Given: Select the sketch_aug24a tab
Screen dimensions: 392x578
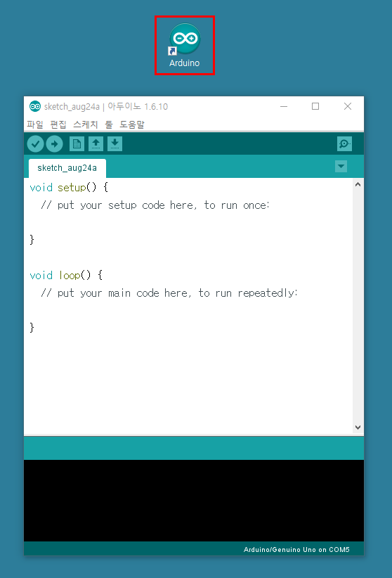Looking at the screenshot, I should [67, 168].
